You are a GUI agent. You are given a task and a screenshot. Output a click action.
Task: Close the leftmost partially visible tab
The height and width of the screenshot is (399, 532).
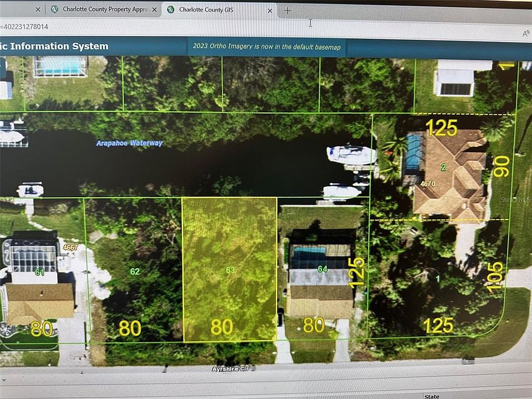click(38, 9)
